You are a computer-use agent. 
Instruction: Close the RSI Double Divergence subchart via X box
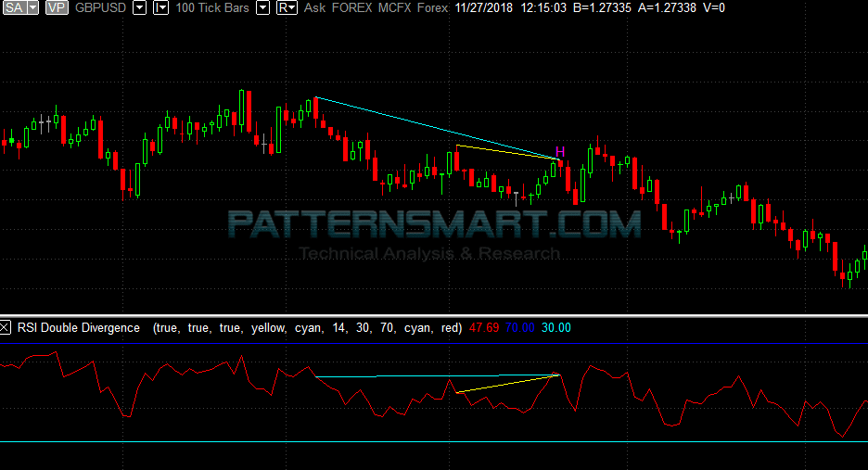pos(5,328)
